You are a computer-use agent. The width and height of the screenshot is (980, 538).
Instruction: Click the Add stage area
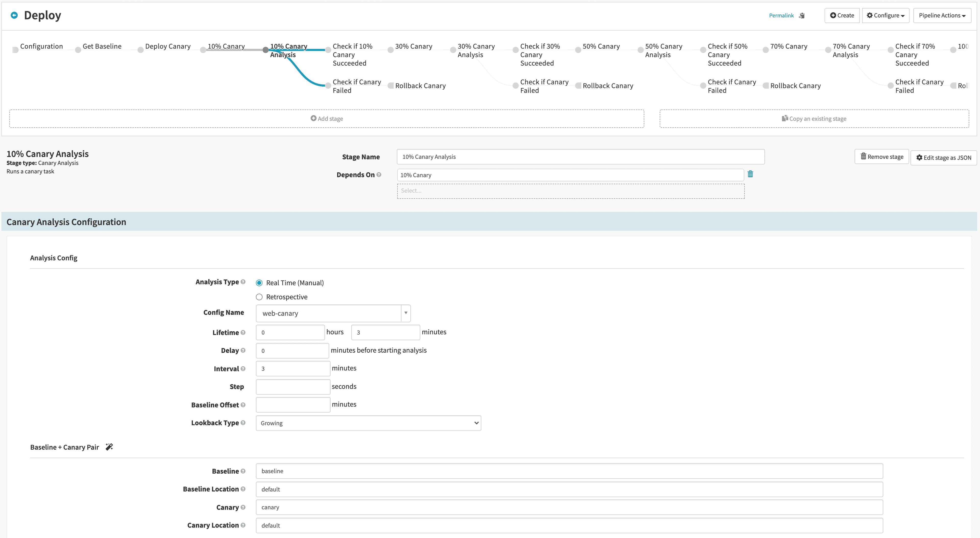(x=326, y=118)
